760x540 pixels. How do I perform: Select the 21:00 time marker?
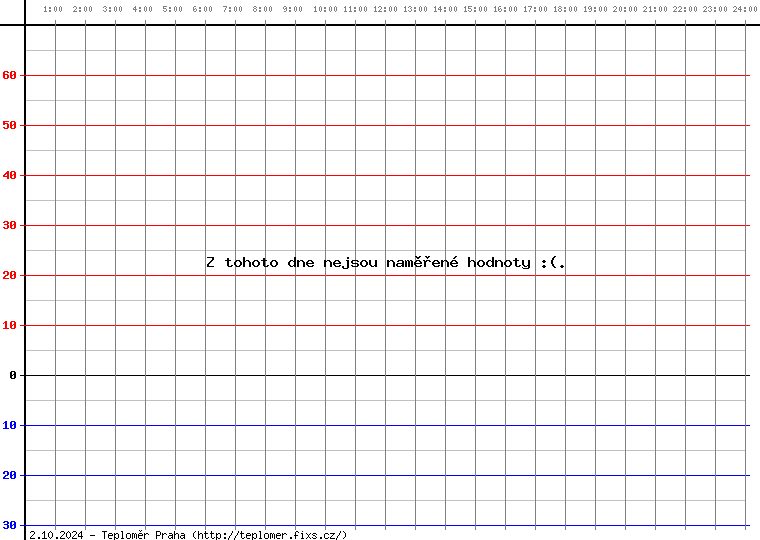(655, 9)
